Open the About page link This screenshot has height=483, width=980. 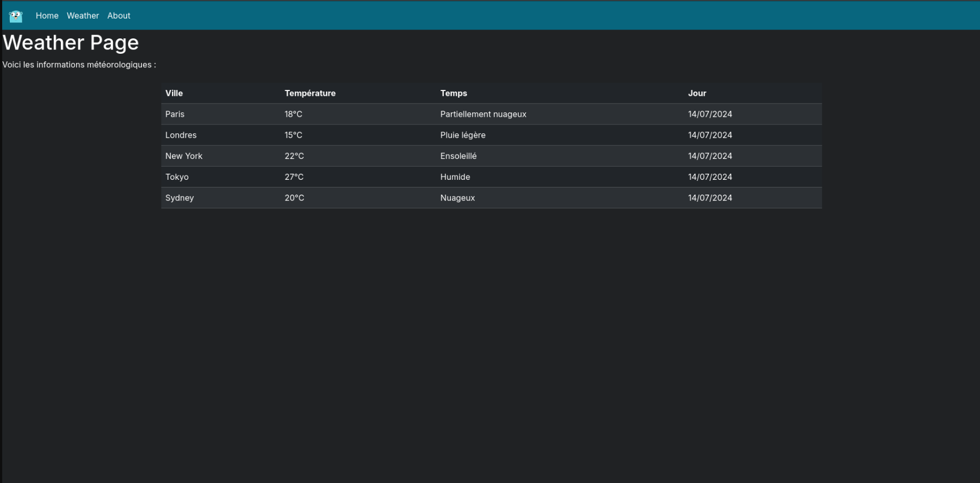(x=119, y=16)
